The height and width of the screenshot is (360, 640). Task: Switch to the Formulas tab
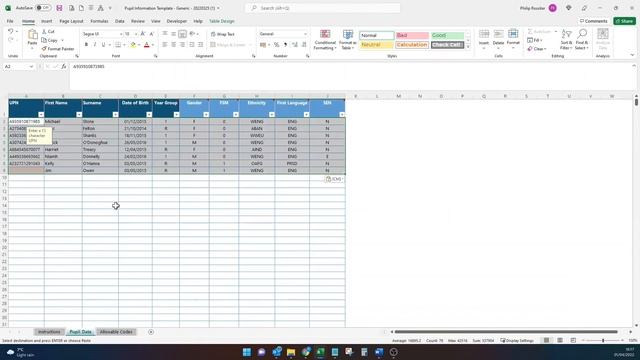pos(99,21)
